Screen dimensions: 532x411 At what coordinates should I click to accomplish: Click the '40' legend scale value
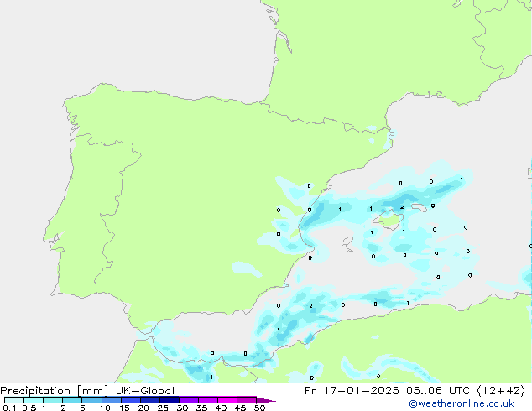(x=221, y=408)
